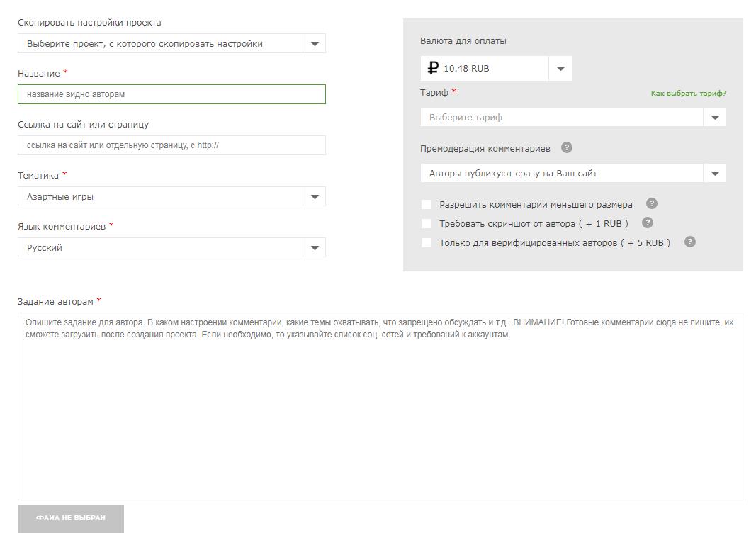The height and width of the screenshot is (545, 756).
Task: Click arrow of the project copy selector
Action: [315, 43]
